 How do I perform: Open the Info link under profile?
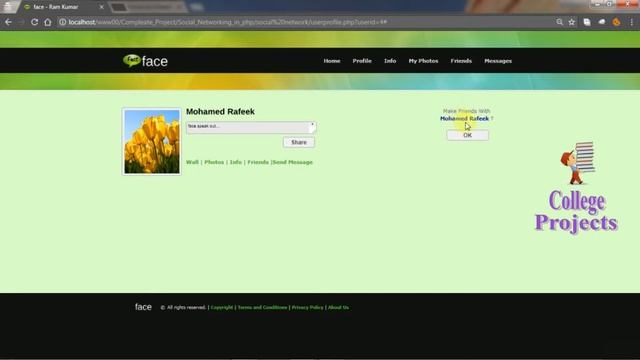click(236, 162)
